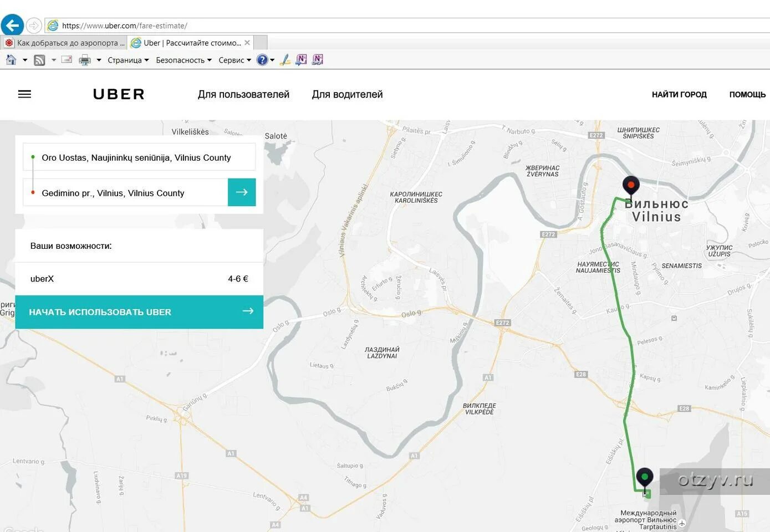Expand the Print dropdown arrow
Viewport: 770px width, 532px height.
99,60
